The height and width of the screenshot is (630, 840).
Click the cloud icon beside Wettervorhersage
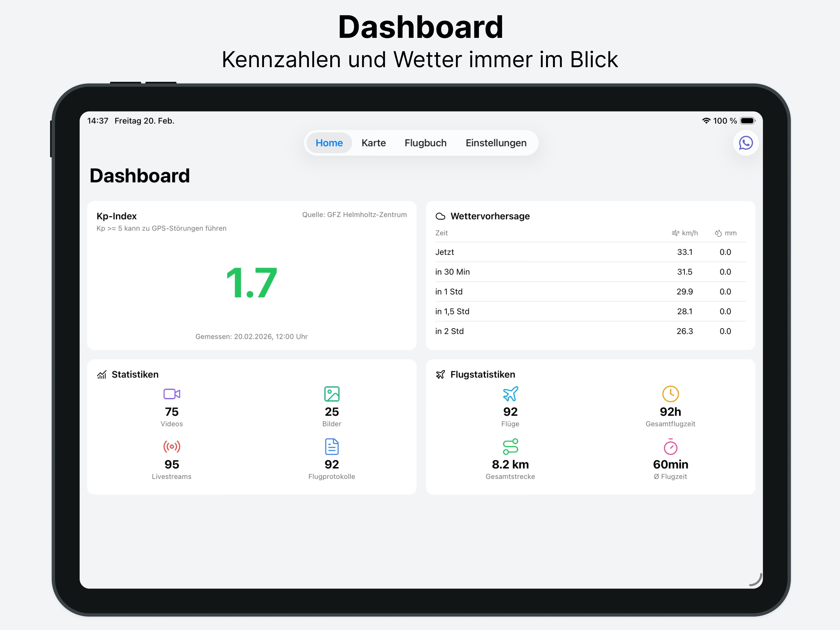point(440,216)
